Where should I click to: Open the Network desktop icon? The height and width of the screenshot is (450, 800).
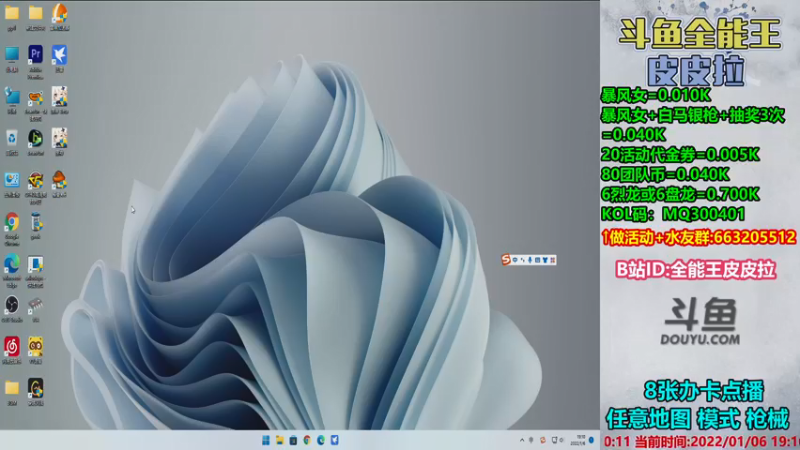[12, 96]
